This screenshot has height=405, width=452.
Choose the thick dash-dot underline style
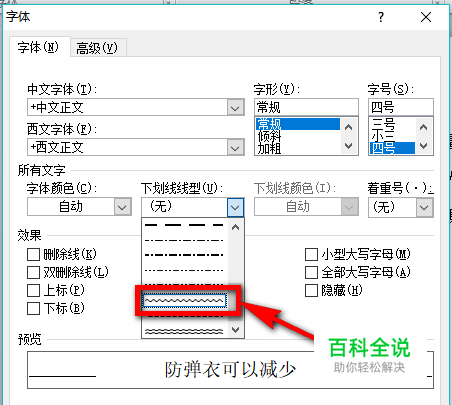pyautogui.click(x=184, y=255)
